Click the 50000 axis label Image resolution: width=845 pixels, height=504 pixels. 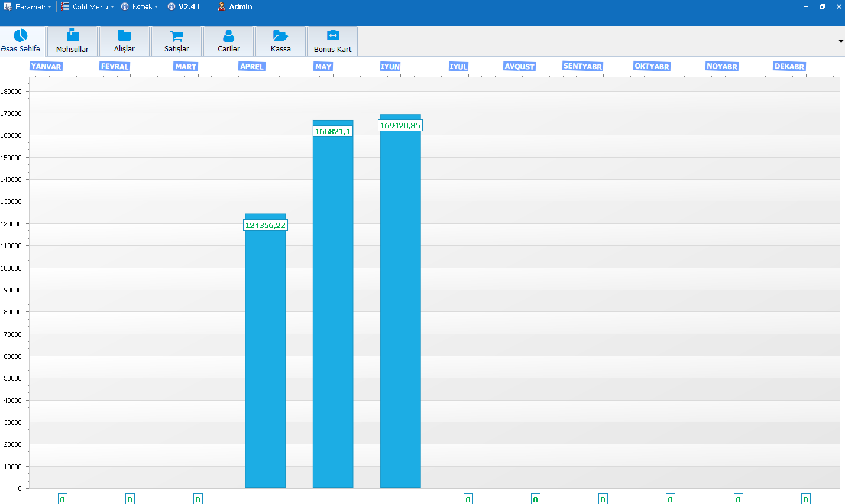click(x=12, y=378)
